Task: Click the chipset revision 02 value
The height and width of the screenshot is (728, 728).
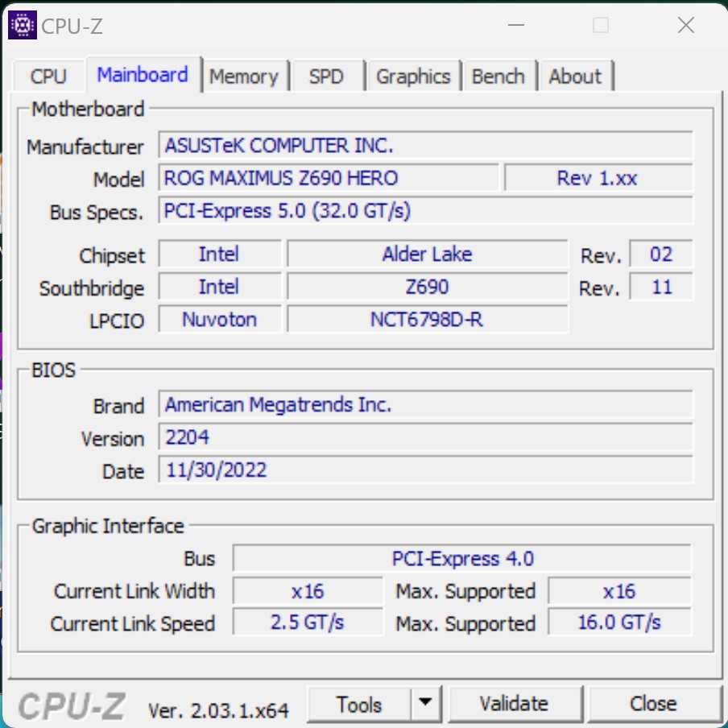Action: coord(661,254)
